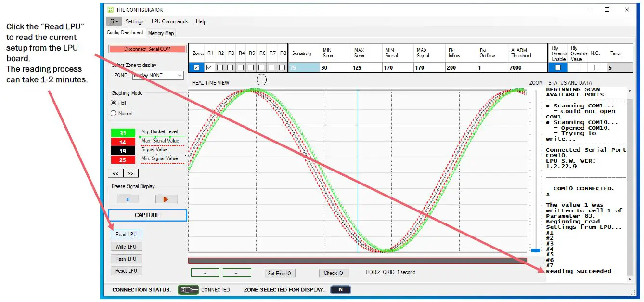Click the Check IO button
Screen dimensions: 644x302
click(x=334, y=272)
